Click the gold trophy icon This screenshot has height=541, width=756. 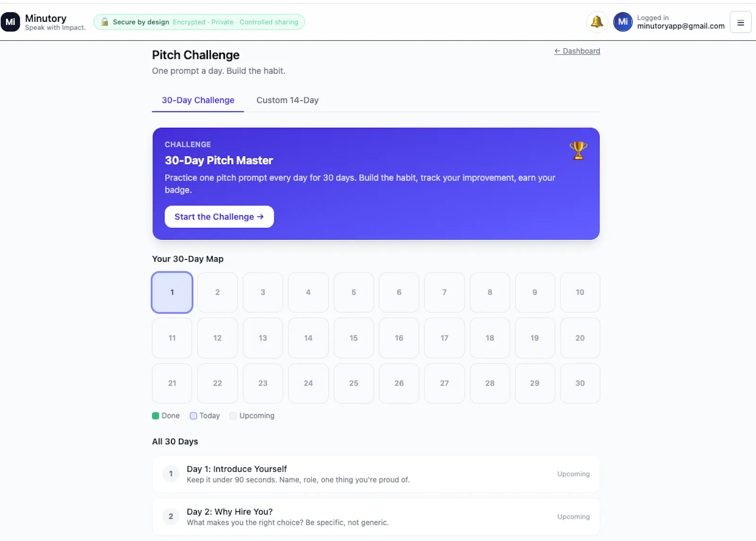(x=578, y=151)
